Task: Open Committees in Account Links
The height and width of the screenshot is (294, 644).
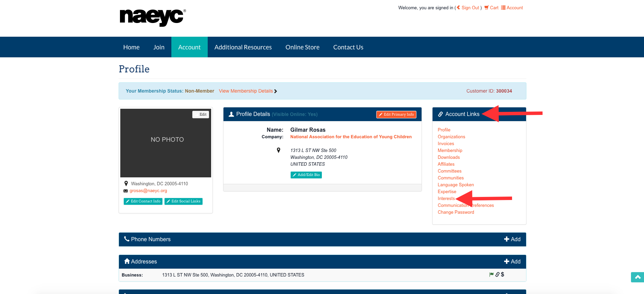Action: [450, 171]
